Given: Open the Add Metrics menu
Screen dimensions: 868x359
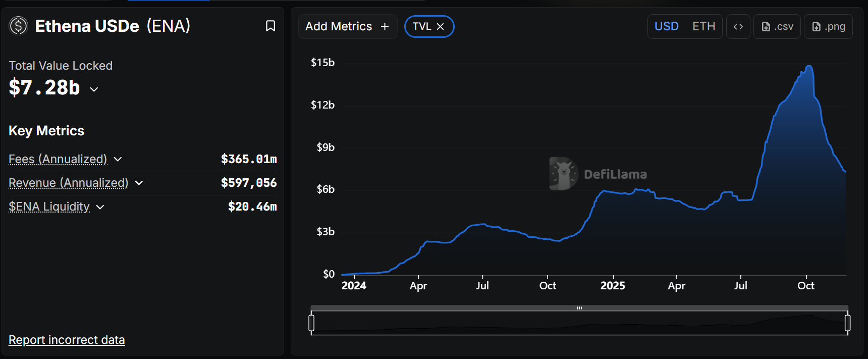Looking at the screenshot, I should tap(339, 27).
